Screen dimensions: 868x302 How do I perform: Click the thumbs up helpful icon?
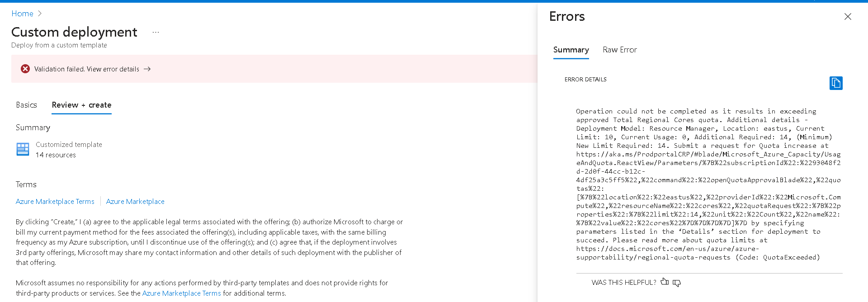[665, 282]
